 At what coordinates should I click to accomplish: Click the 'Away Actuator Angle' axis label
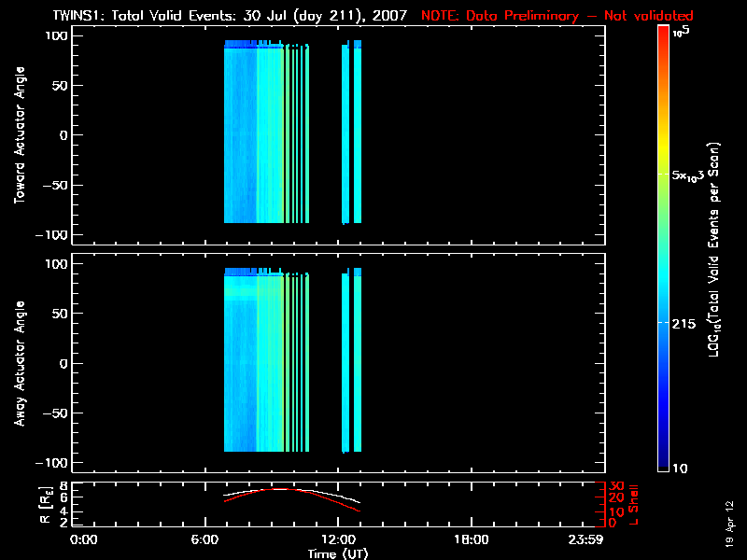coord(19,364)
